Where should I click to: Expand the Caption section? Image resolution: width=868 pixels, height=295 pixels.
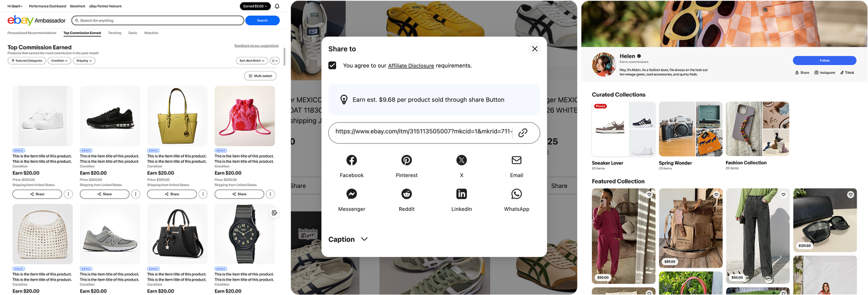(348, 239)
